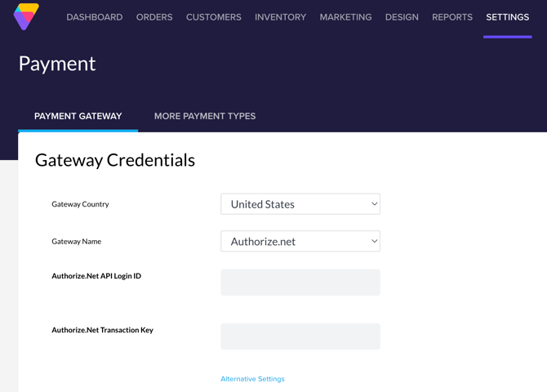Open the Alternative Settings link
Image resolution: width=547 pixels, height=392 pixels.
point(252,379)
